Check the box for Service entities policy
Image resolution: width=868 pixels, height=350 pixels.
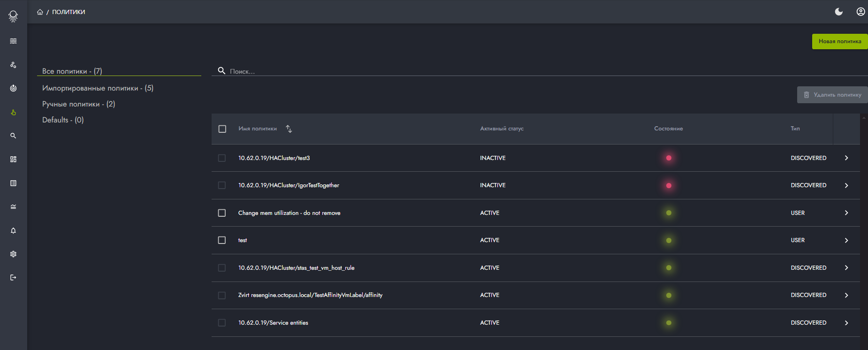click(x=222, y=323)
